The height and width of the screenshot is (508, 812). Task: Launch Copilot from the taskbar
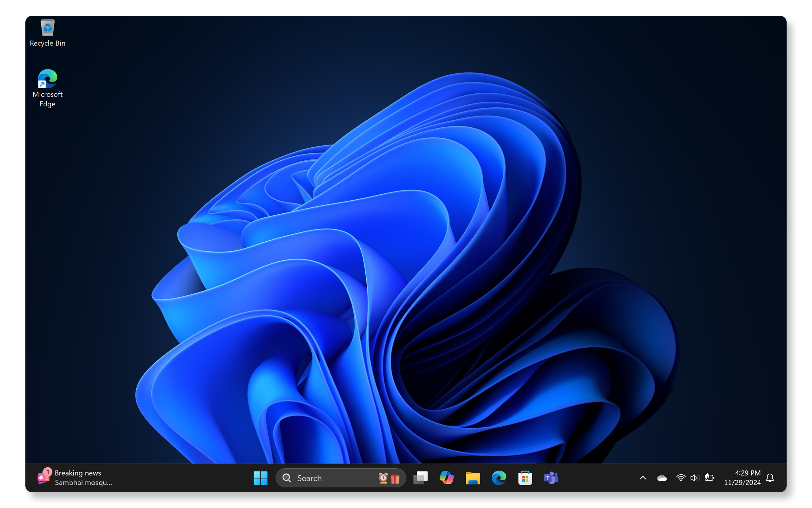(x=447, y=478)
